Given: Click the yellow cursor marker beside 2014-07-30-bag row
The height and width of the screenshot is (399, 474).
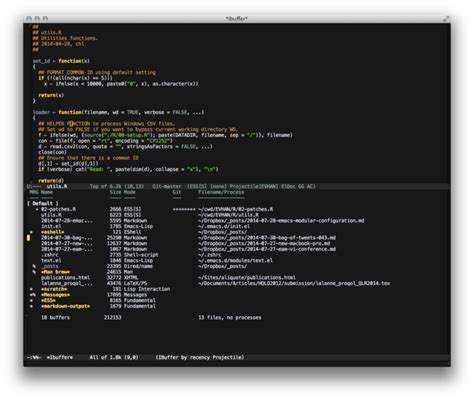Looking at the screenshot, I should pyautogui.click(x=28, y=238).
